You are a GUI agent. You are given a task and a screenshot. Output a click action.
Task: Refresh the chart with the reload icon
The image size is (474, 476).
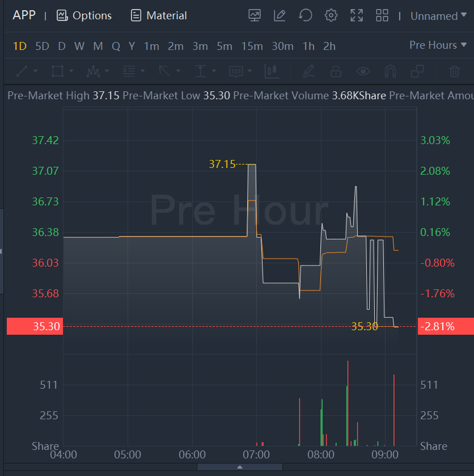(306, 16)
